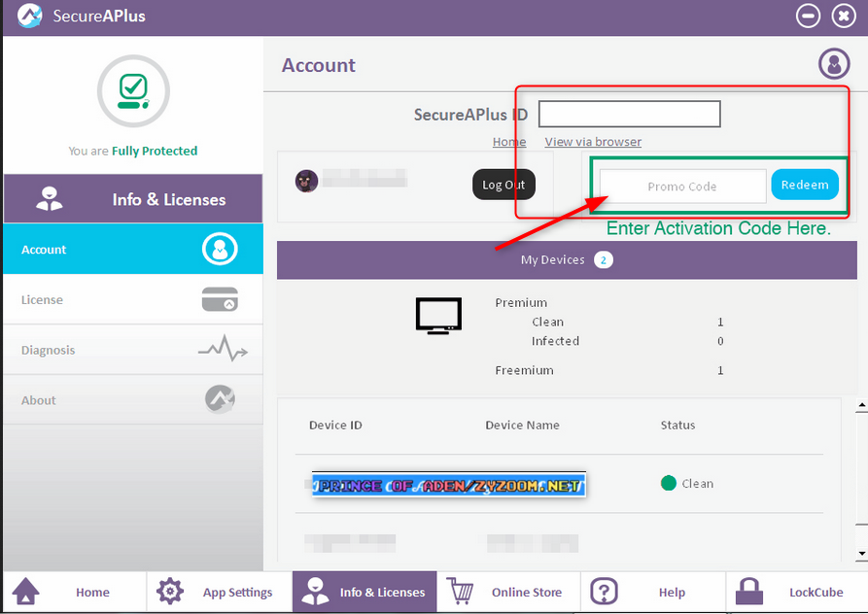Click the user profile icon beside Account heading
Image resolution: width=868 pixels, height=614 pixels.
(x=834, y=63)
